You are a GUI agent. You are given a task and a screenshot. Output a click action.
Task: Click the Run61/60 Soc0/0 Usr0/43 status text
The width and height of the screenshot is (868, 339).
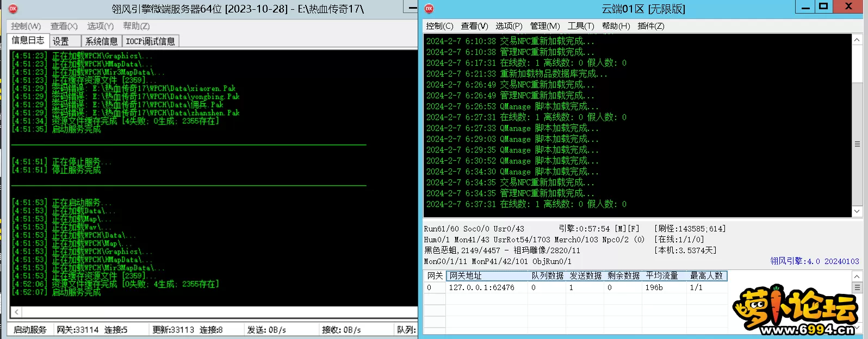click(474, 229)
